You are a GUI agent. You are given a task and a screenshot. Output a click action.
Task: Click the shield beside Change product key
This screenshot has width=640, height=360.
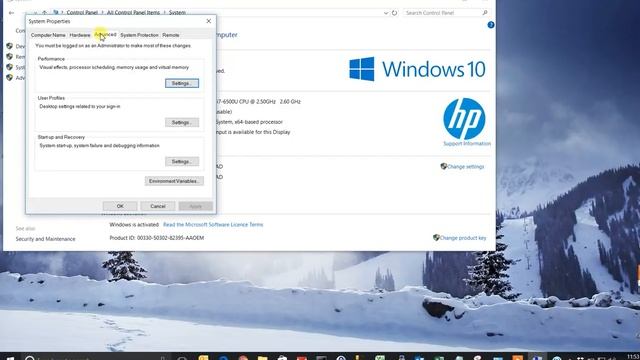436,238
